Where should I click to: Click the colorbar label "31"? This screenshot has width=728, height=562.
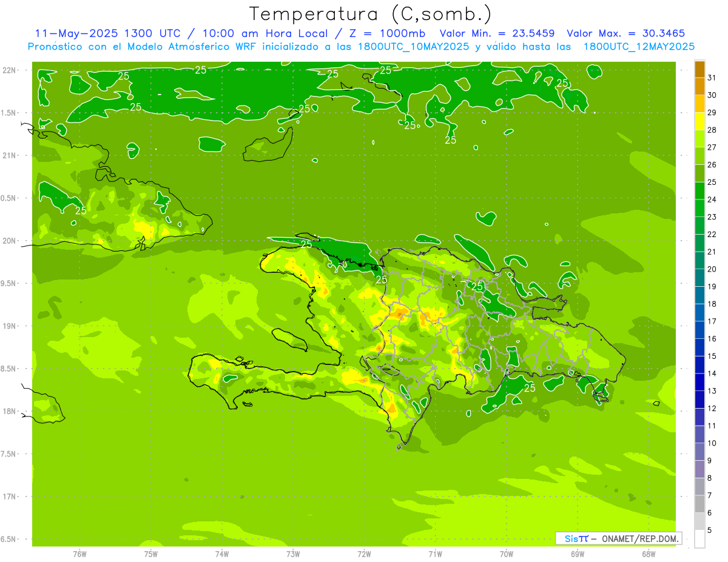click(712, 78)
